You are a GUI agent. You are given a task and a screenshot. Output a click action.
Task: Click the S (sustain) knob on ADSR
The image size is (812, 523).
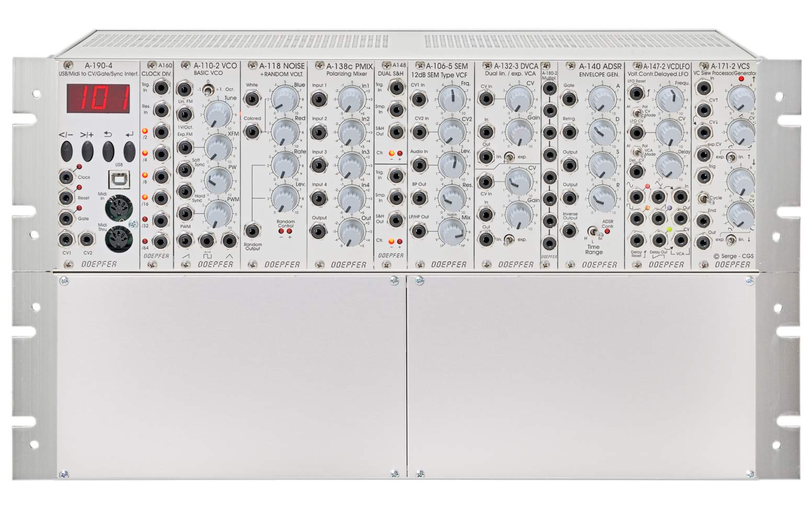(x=602, y=165)
